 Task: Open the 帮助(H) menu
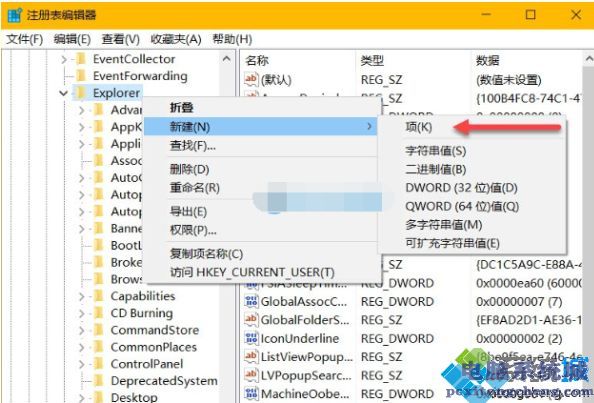[232, 39]
